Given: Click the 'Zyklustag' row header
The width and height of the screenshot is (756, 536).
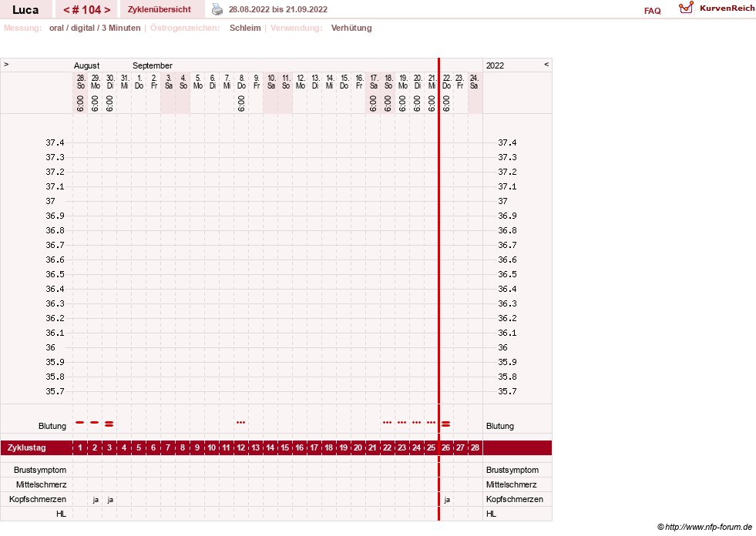Looking at the screenshot, I should (x=27, y=447).
